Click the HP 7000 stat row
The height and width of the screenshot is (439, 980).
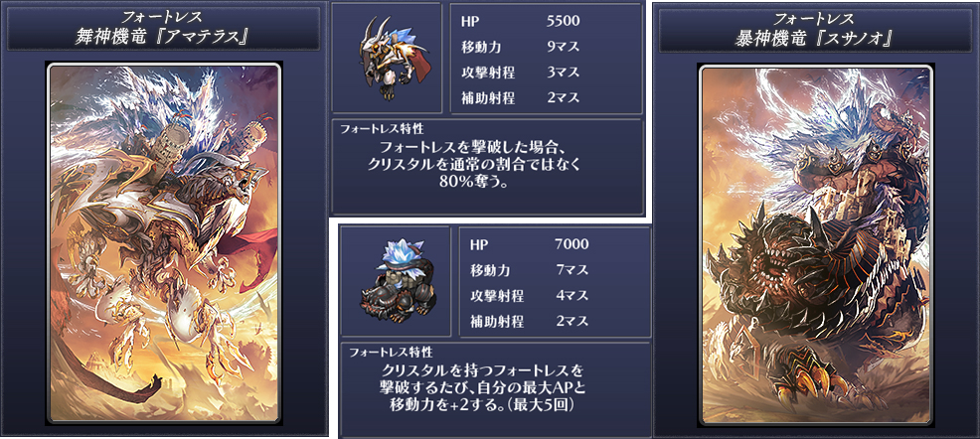coord(529,244)
